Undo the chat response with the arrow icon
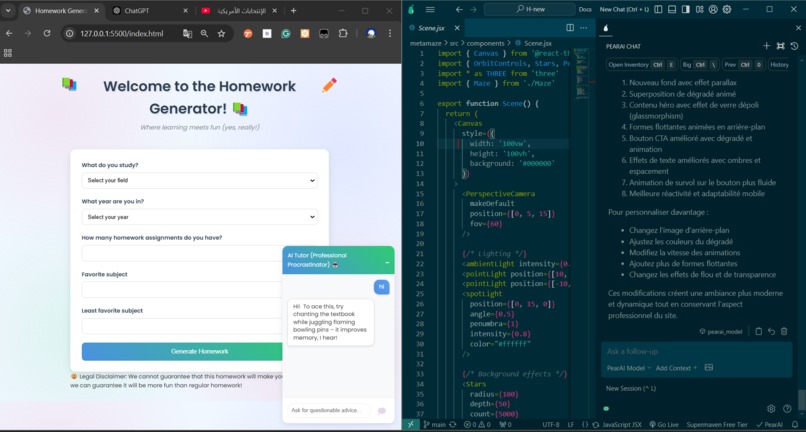 [x=771, y=332]
